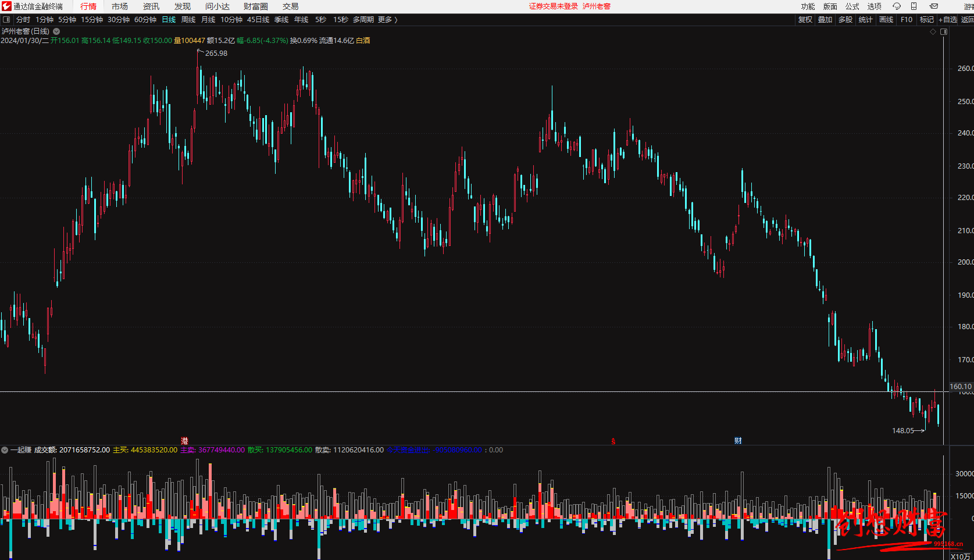This screenshot has width=974, height=560.
Task: Switch to 月线 monthly period
Action: [208, 20]
